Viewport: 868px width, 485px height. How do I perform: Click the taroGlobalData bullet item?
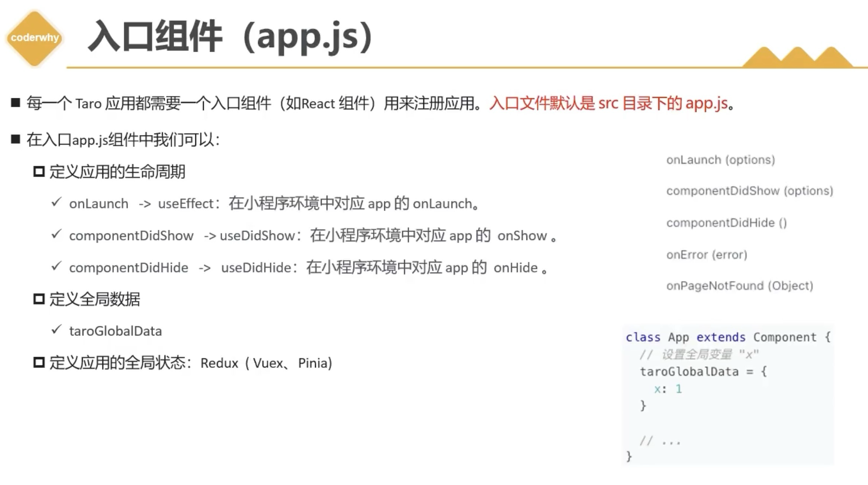pyautogui.click(x=116, y=331)
